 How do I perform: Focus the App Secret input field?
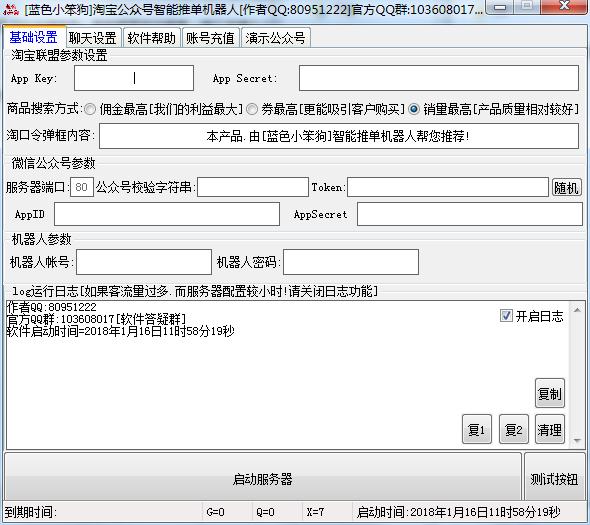pyautogui.click(x=439, y=78)
